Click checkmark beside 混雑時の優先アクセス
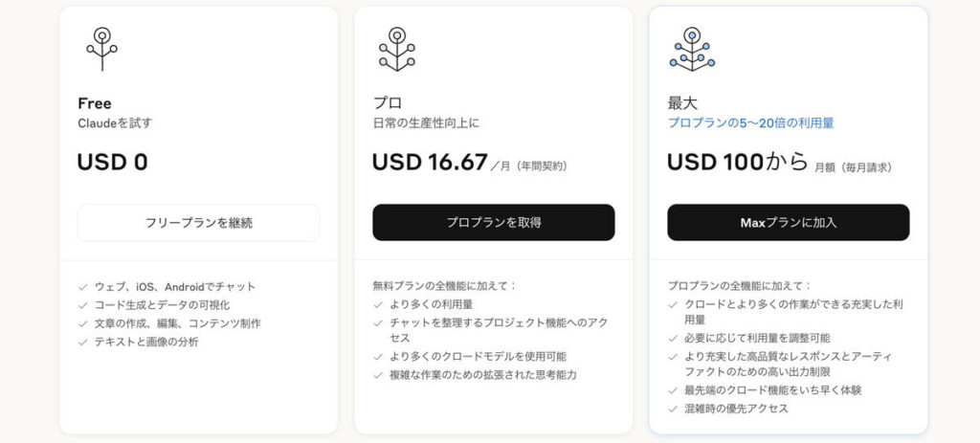Image resolution: width=980 pixels, height=443 pixels. coord(673,409)
